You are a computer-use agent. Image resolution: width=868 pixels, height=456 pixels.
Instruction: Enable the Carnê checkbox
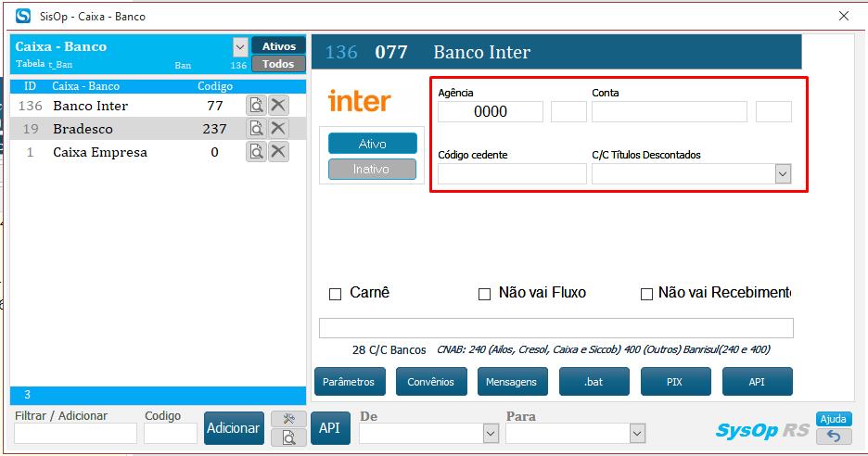pyautogui.click(x=336, y=294)
